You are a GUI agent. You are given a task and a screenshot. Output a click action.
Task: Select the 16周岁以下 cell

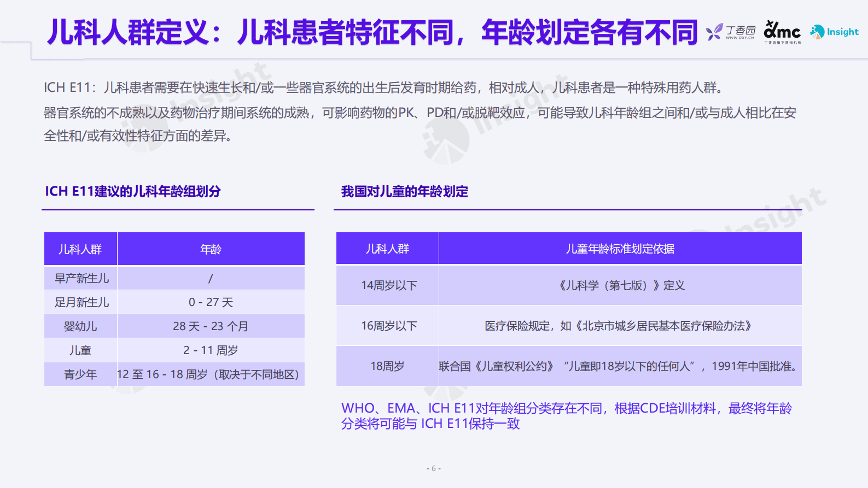pyautogui.click(x=387, y=326)
